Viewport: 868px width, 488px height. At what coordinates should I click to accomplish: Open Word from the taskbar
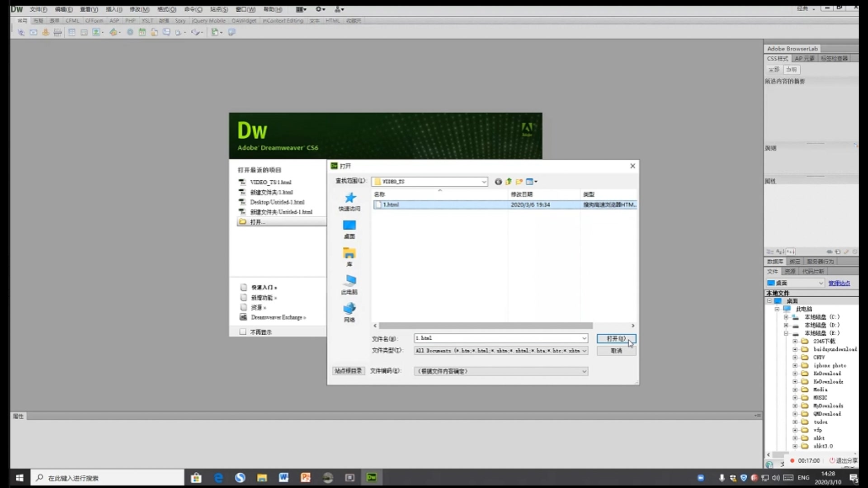point(283,477)
